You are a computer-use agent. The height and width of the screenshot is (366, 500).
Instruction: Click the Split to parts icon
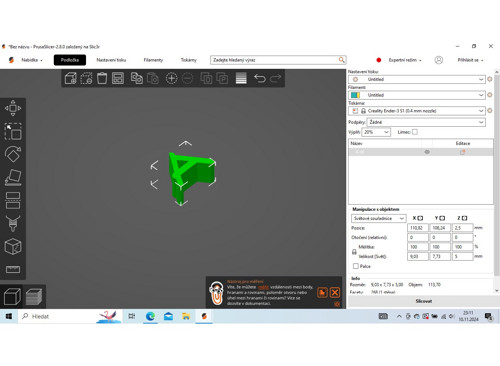click(x=222, y=78)
